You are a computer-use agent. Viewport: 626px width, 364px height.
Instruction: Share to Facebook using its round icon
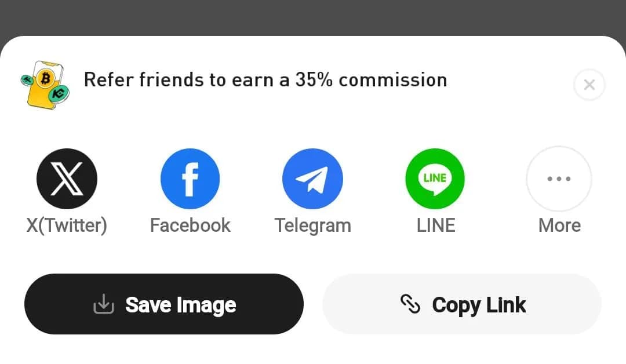[x=190, y=179]
